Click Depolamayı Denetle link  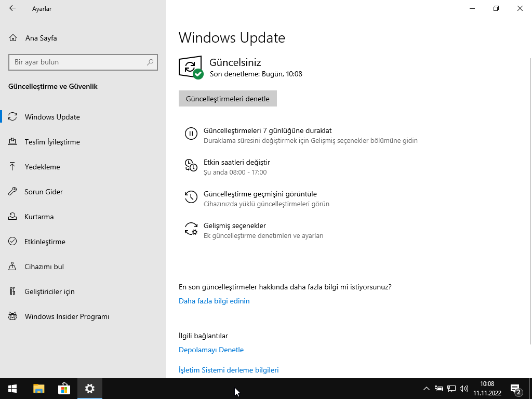(211, 350)
